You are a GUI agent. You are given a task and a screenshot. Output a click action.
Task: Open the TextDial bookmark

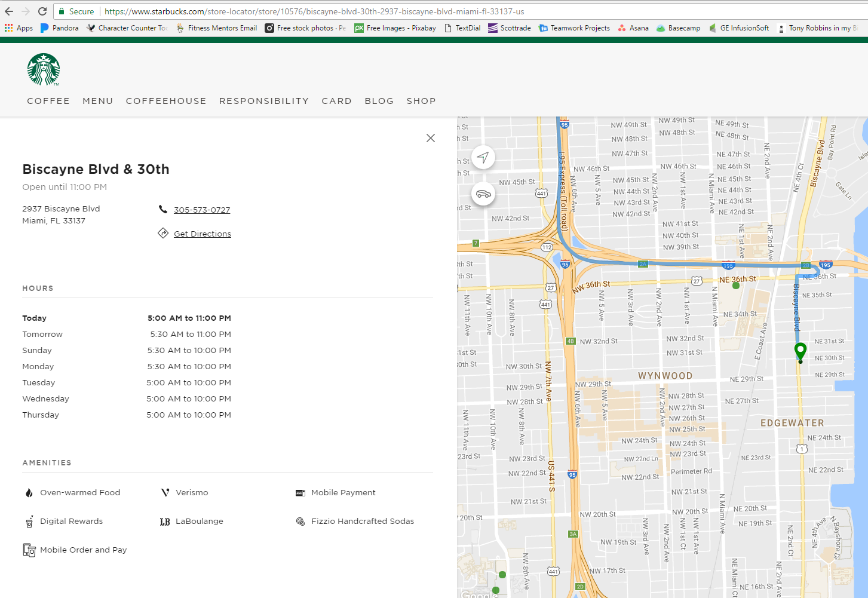point(462,28)
